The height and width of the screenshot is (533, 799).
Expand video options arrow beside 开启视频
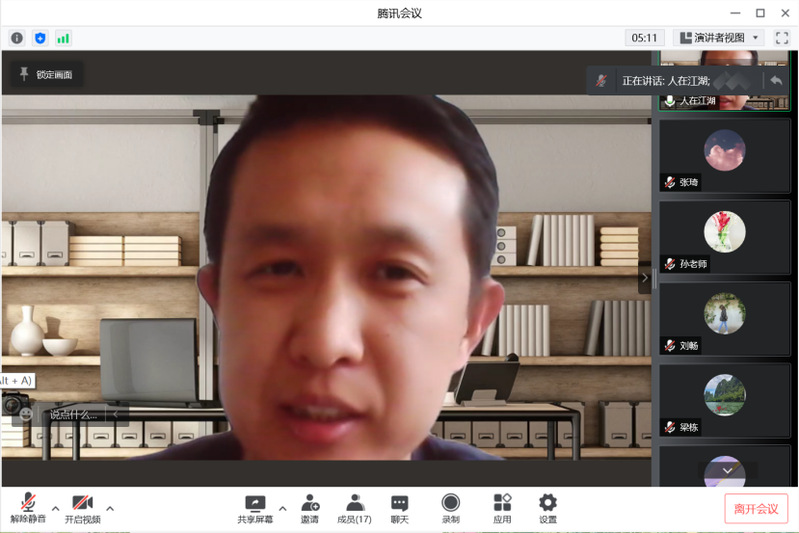pyautogui.click(x=110, y=507)
